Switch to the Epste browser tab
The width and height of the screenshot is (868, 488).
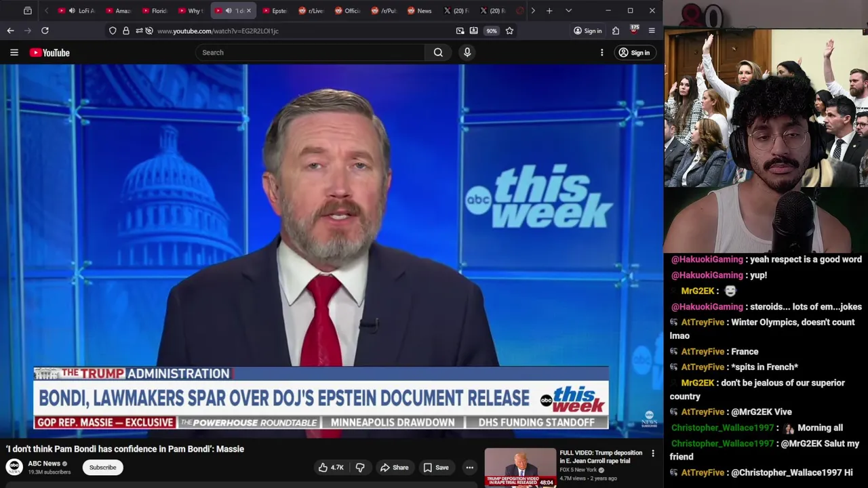point(275,11)
